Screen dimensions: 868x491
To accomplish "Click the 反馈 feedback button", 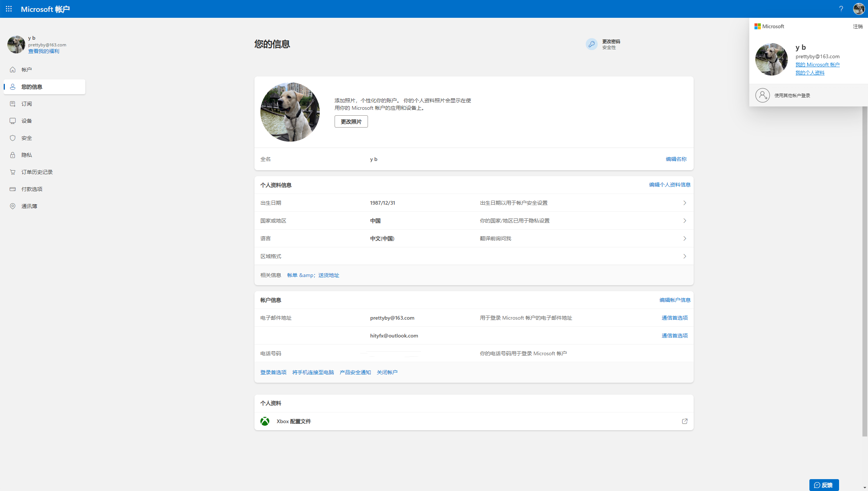I will coord(824,485).
